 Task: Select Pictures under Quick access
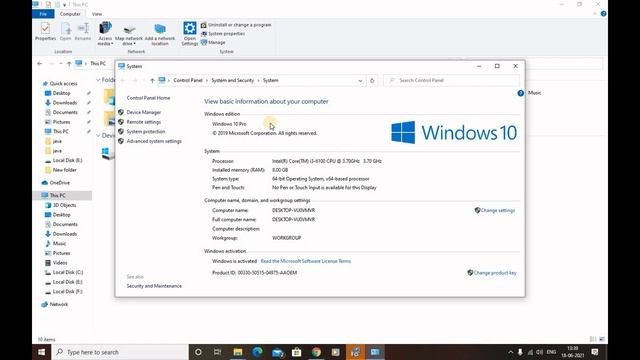click(x=61, y=122)
